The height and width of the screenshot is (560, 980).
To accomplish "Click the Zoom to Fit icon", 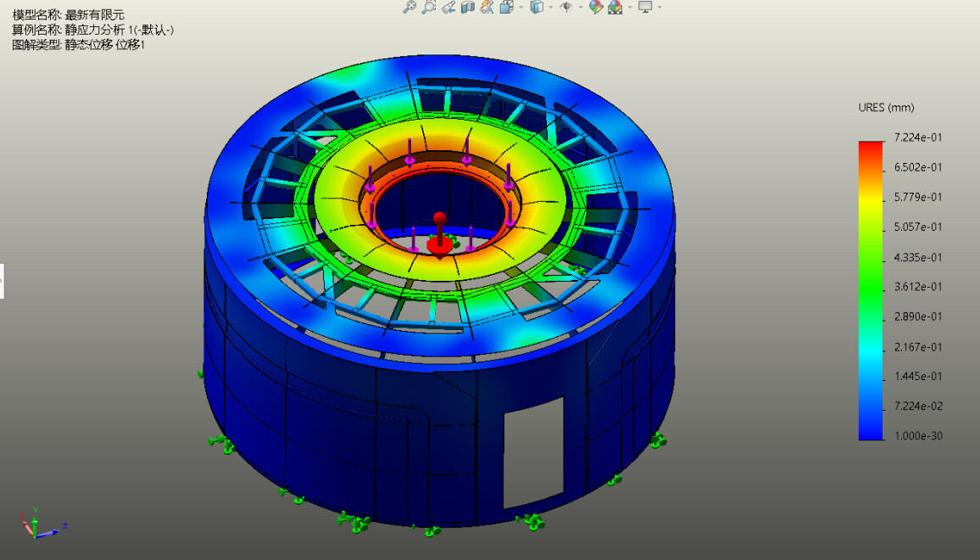I will (409, 7).
